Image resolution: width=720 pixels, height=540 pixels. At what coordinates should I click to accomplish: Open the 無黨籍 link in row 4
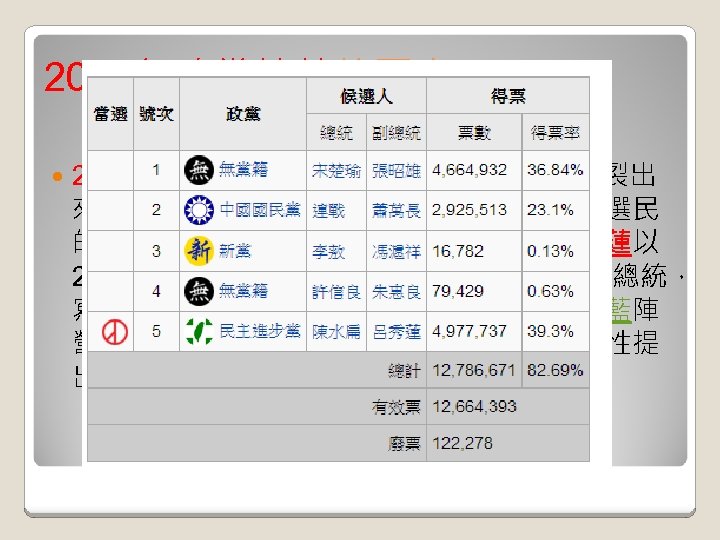tap(243, 291)
